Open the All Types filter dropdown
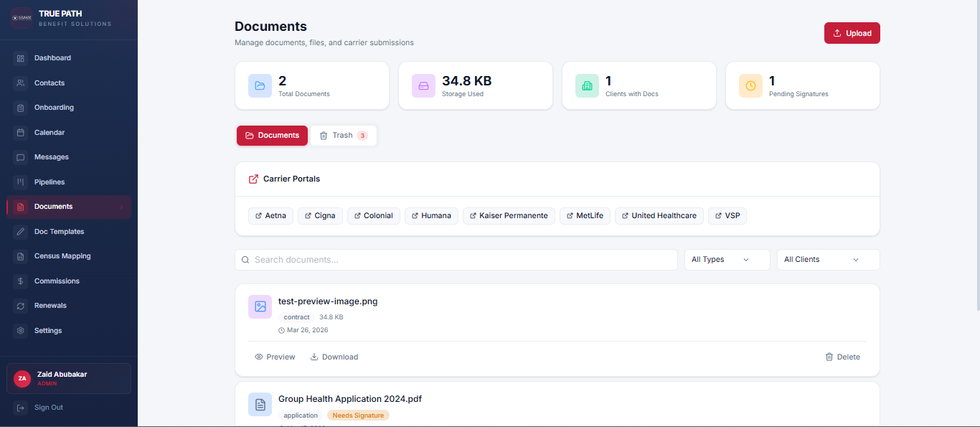The width and height of the screenshot is (980, 427). 727,260
